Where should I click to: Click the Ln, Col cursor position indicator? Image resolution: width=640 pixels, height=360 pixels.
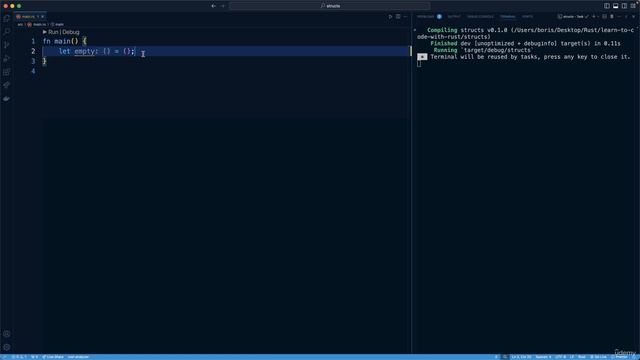click(x=521, y=357)
